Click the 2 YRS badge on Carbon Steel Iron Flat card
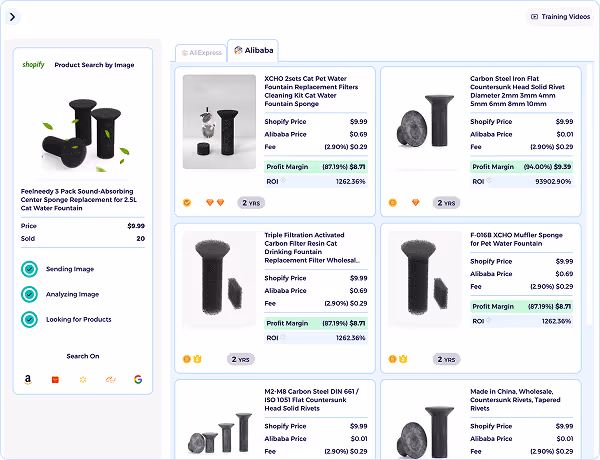 [x=446, y=203]
